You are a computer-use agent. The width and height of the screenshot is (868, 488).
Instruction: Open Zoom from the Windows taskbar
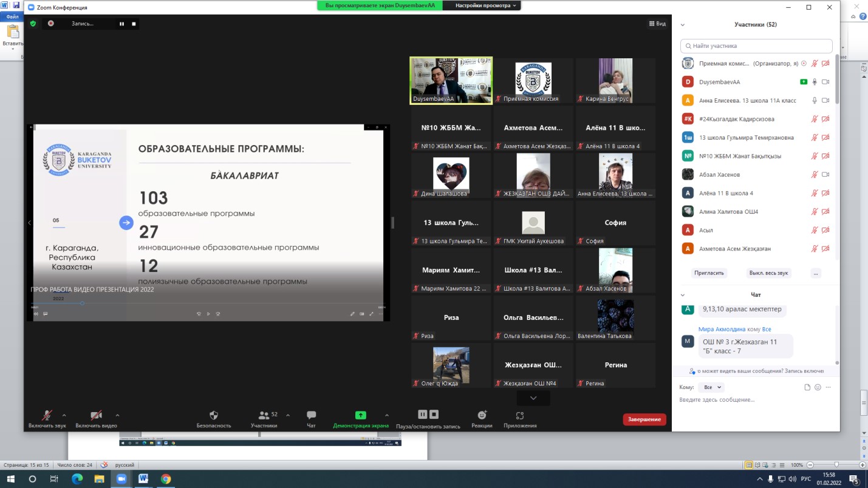pos(121,479)
